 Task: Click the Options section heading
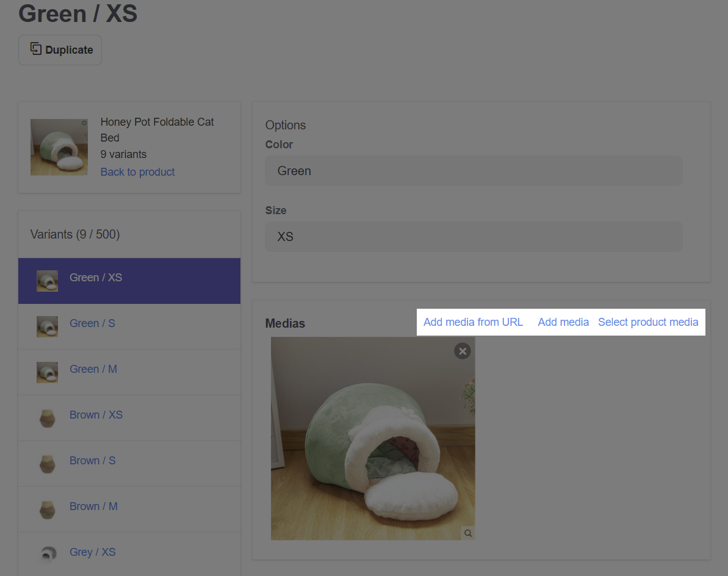[x=286, y=125]
